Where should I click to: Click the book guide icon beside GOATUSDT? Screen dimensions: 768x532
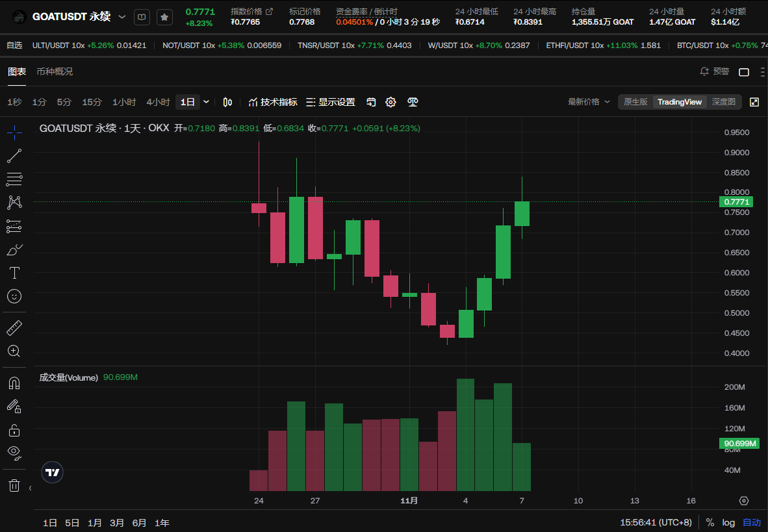pyautogui.click(x=142, y=17)
